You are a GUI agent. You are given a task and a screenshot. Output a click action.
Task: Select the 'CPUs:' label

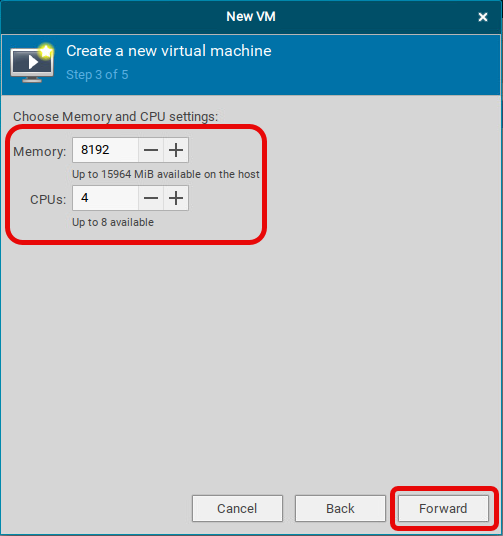coord(48,199)
